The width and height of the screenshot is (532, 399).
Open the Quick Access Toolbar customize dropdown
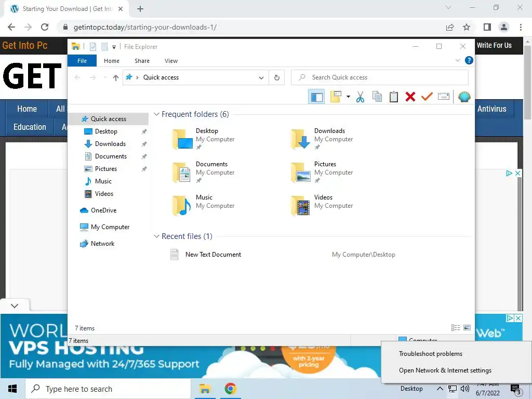[114, 47]
